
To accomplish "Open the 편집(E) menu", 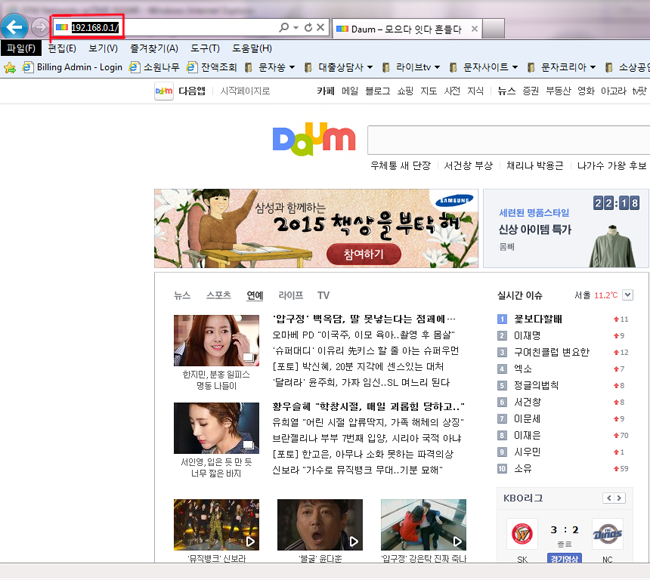I will 62,49.
